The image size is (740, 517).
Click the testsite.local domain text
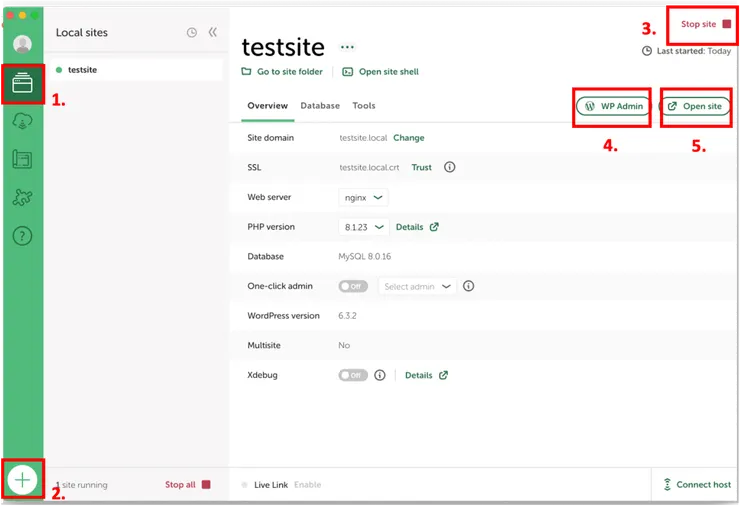(363, 138)
